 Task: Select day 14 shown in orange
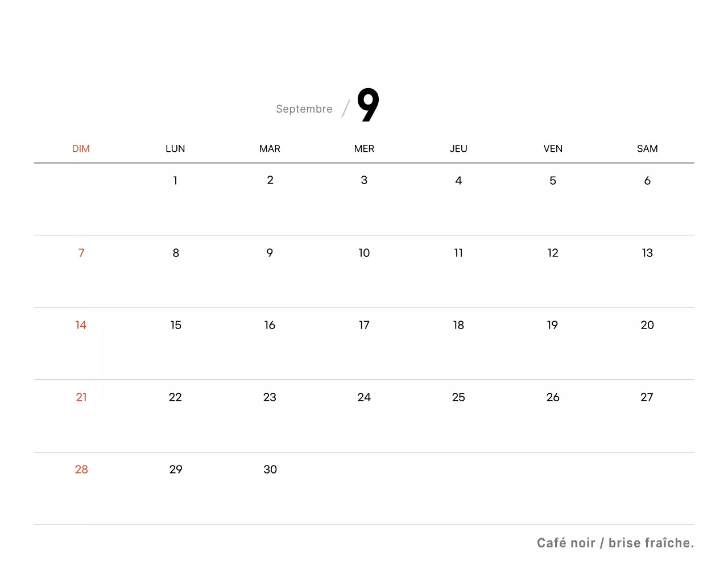click(81, 325)
